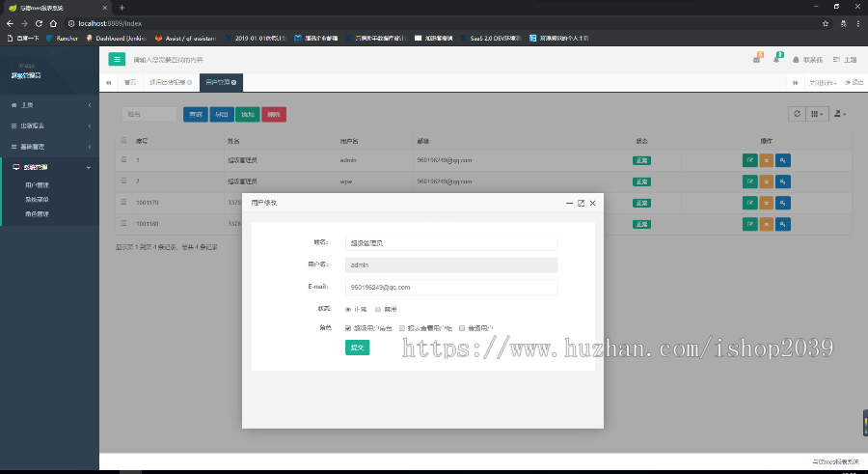
Task: Collapse the 系统管理 sidebar section
Action: (50, 167)
